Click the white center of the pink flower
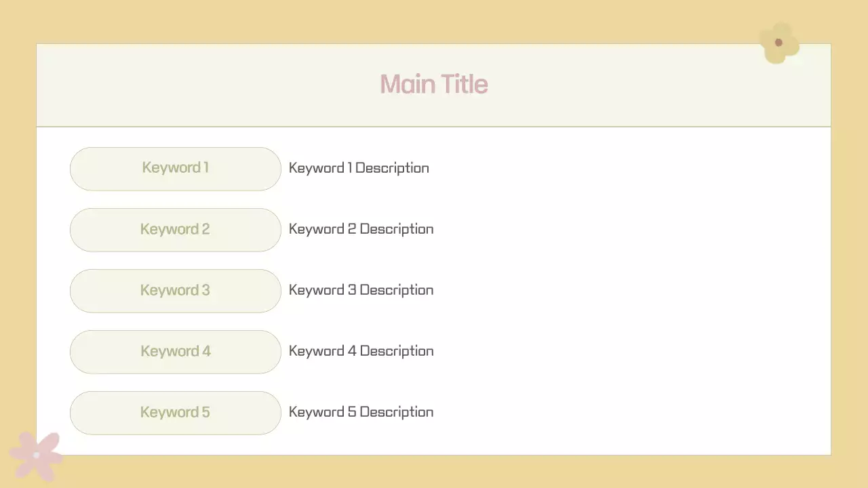Screen dimensions: 868x488 37,455
